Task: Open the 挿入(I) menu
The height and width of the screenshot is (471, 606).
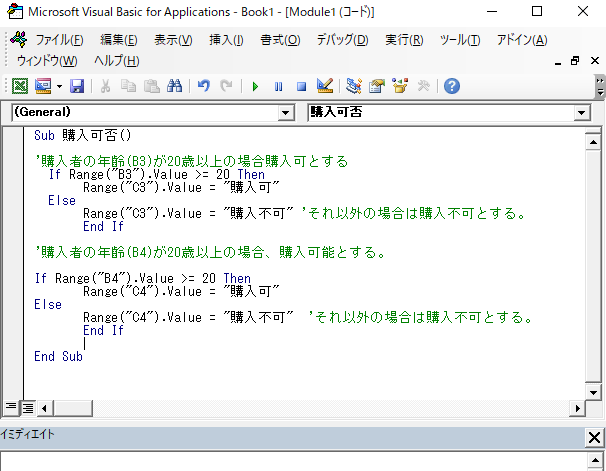Action: point(226,40)
